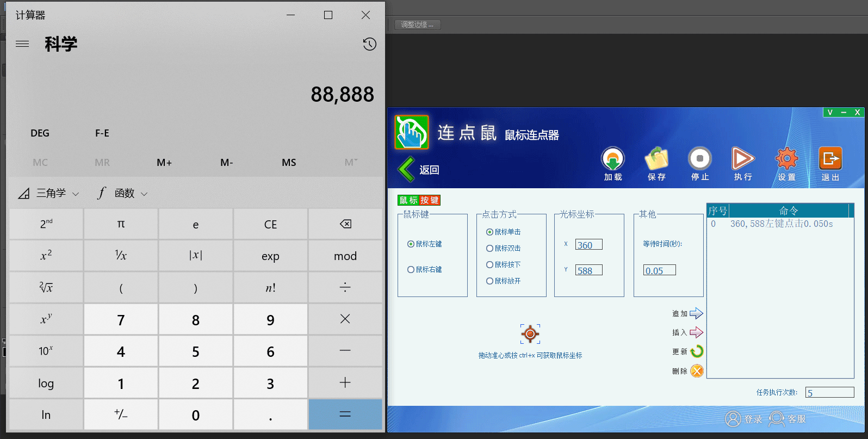
Task: Click the minus operator key
Action: tap(345, 351)
